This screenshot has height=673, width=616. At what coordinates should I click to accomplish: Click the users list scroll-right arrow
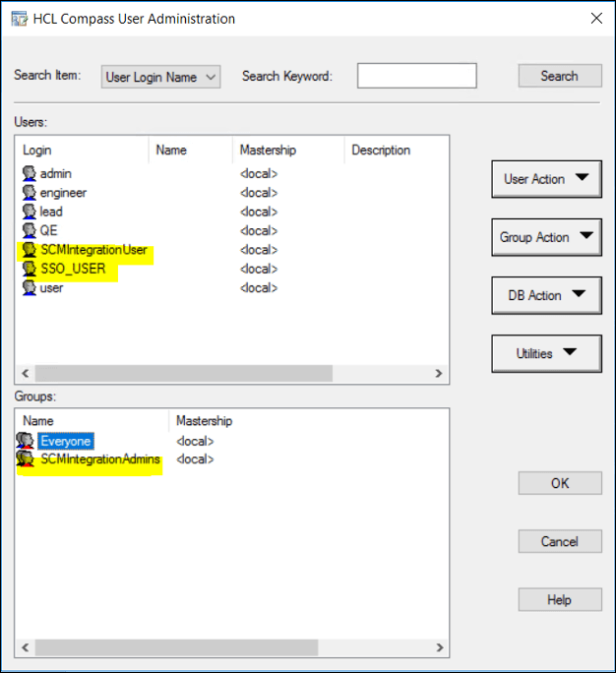point(438,374)
